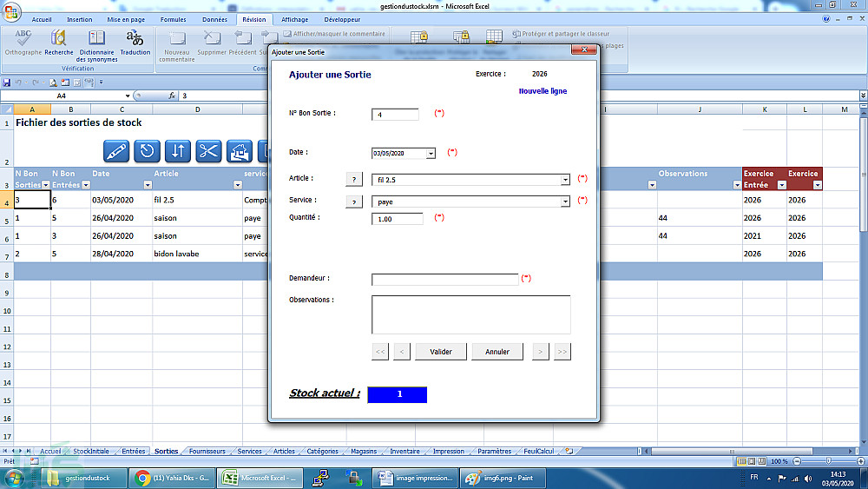Click the blue pencil edit icon button
The height and width of the screenshot is (489, 868).
tap(116, 151)
